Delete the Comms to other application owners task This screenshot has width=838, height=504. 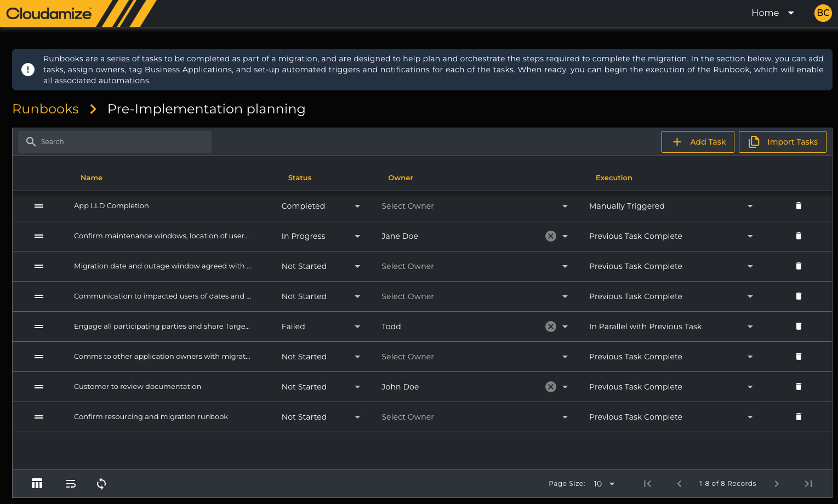click(x=799, y=357)
